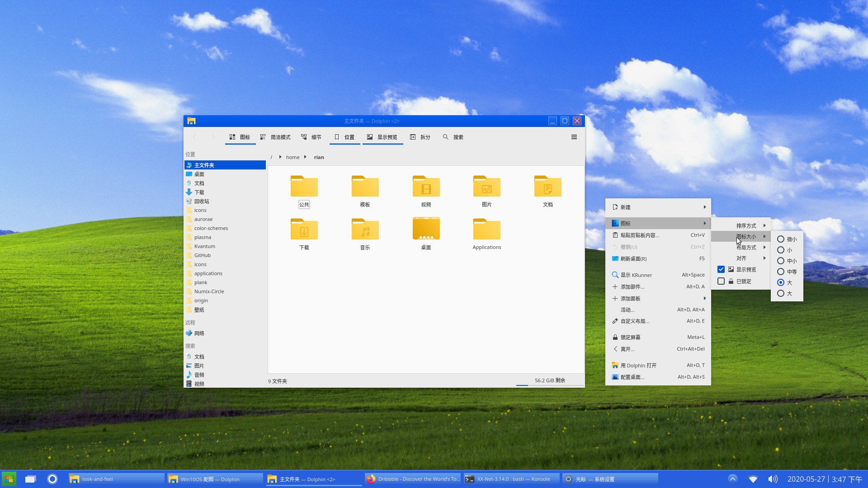
Task: Click the home breadcrumb in the path bar
Action: point(292,157)
